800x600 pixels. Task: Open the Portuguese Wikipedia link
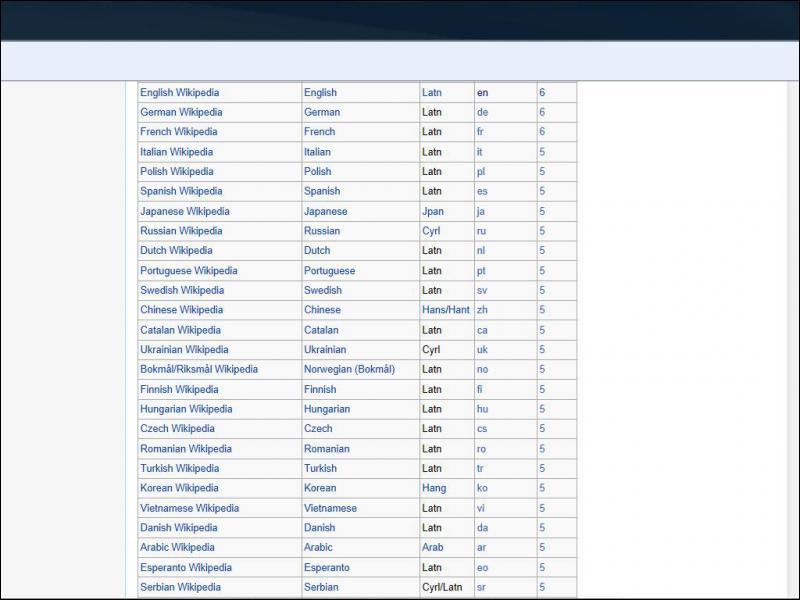(x=189, y=270)
